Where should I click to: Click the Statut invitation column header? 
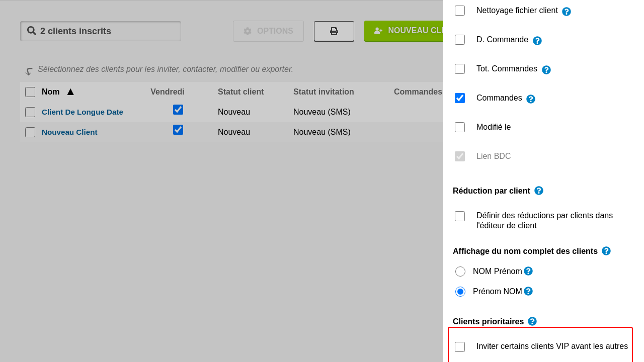tap(324, 92)
